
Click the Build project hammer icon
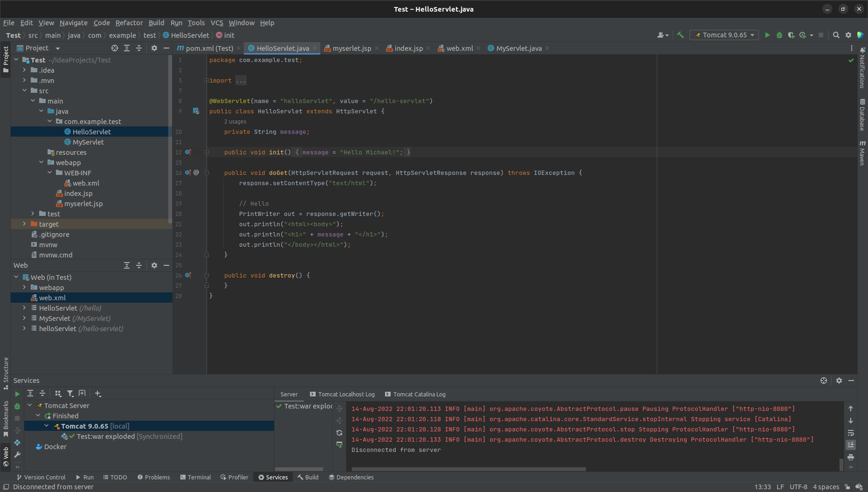(681, 35)
